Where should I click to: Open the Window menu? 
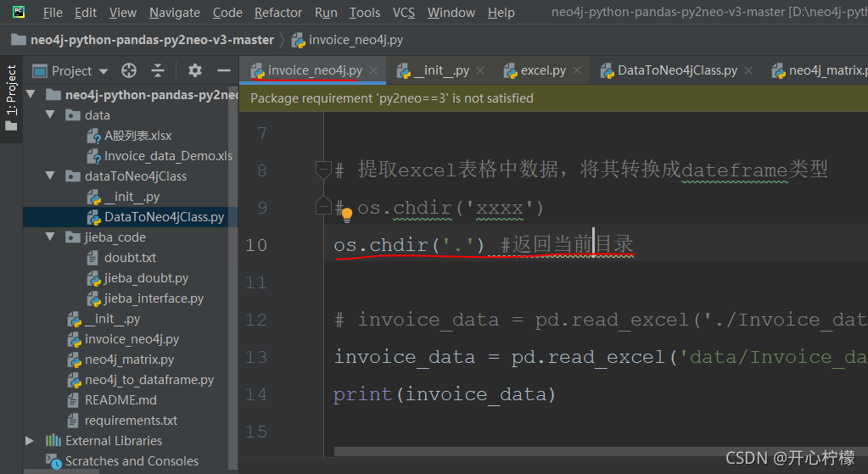click(451, 12)
